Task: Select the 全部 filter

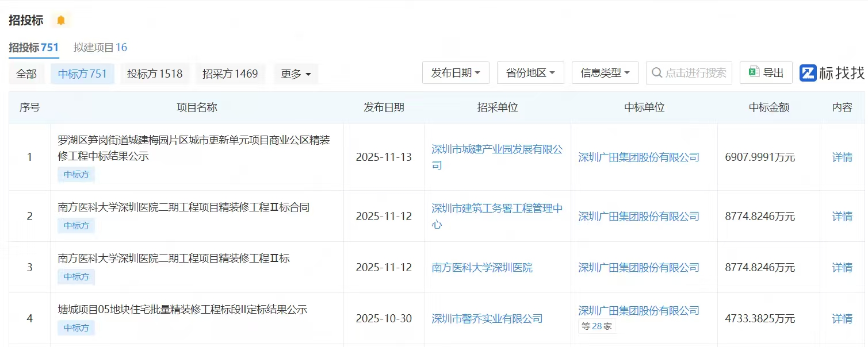Action: point(26,74)
